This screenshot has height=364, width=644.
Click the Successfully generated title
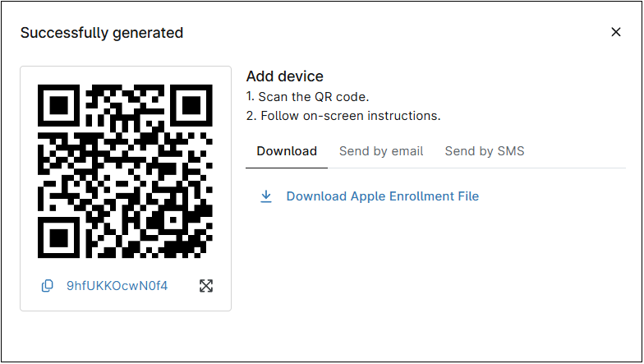(x=102, y=33)
